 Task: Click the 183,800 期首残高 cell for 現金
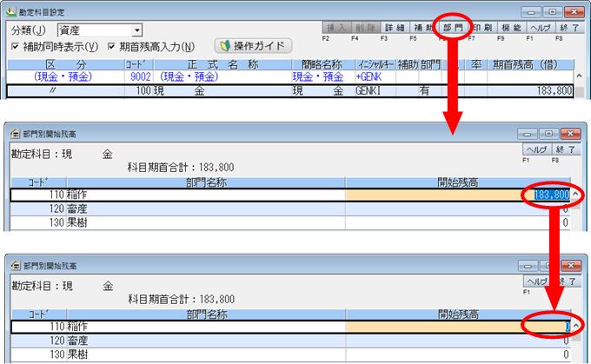[530, 91]
